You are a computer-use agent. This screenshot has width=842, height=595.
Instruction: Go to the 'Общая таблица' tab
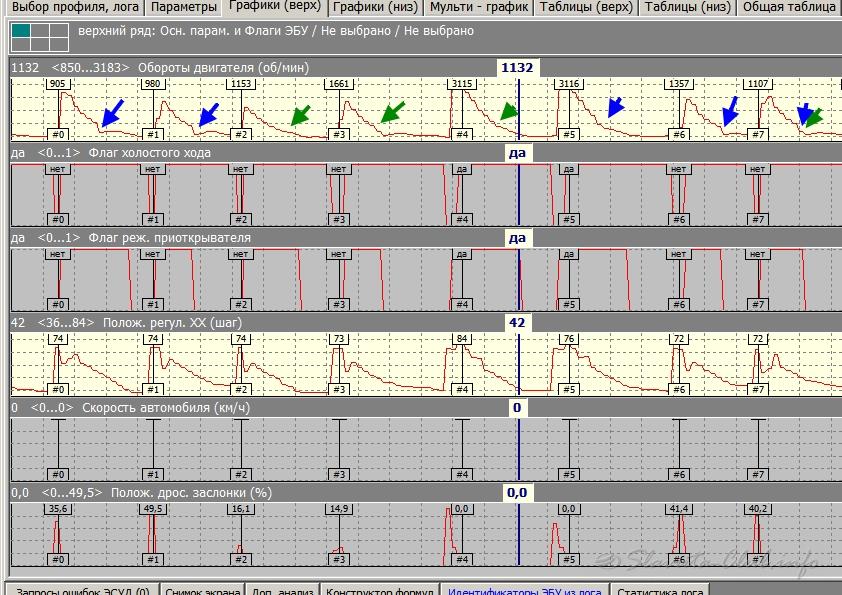tap(789, 7)
